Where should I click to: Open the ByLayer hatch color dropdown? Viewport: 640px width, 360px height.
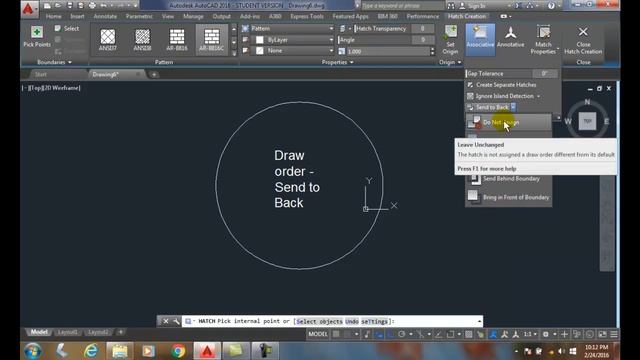[x=294, y=40]
